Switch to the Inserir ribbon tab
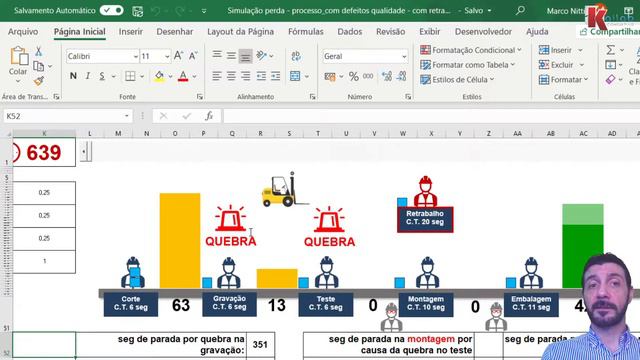Viewport: 640px width, 360px height. 131,31
